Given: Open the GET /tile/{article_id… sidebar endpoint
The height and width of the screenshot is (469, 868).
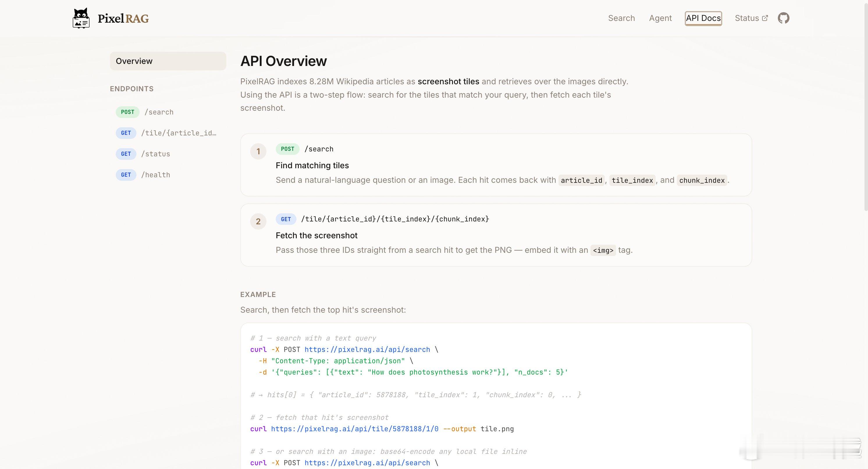Looking at the screenshot, I should click(x=168, y=133).
